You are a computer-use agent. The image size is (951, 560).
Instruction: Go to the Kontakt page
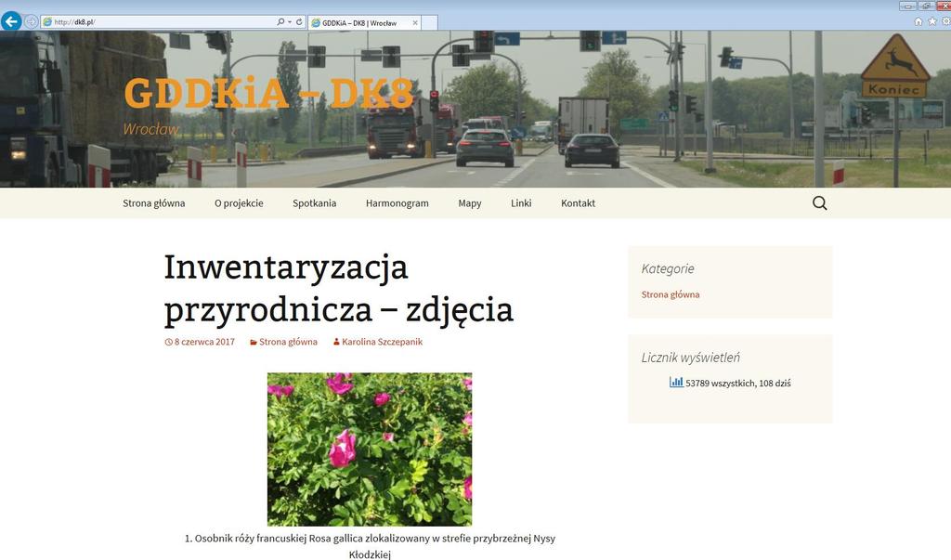point(578,203)
